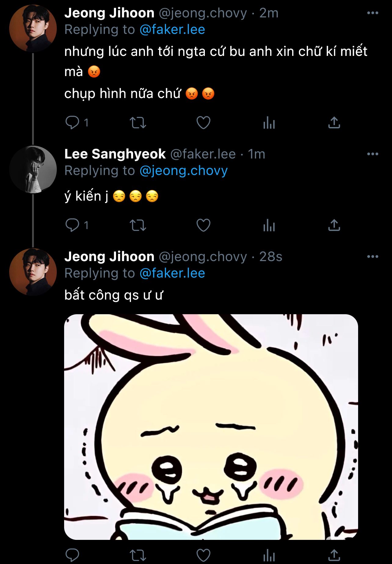Image resolution: width=392 pixels, height=564 pixels.
Task: Open Jeong Jihoon's avatar on top tweet
Action: pyautogui.click(x=33, y=28)
